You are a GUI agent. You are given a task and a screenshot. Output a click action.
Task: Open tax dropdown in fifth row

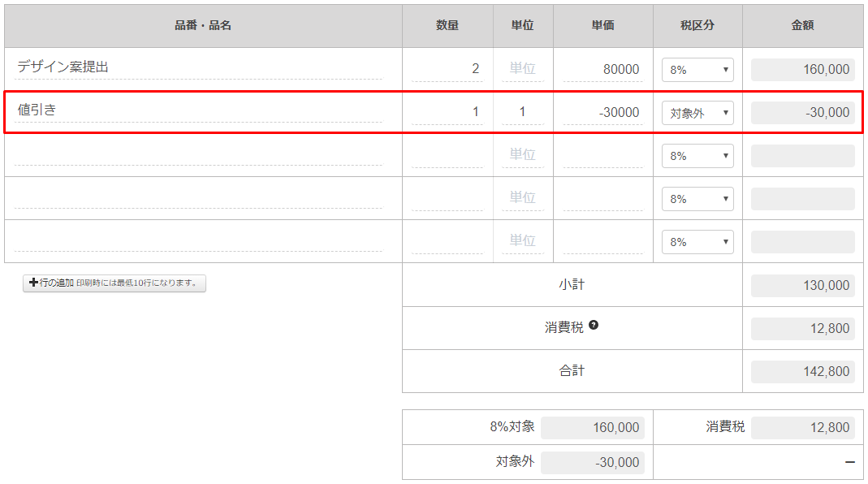pyautogui.click(x=697, y=242)
